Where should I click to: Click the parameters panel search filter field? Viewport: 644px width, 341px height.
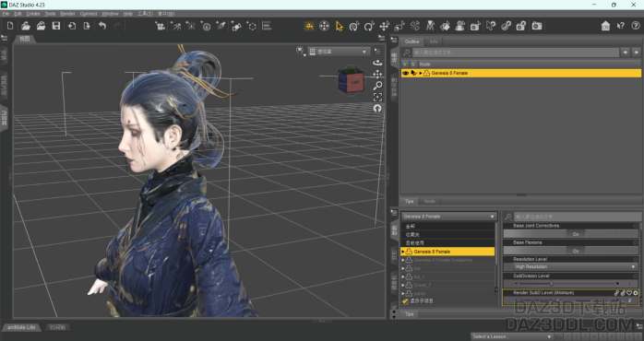tap(577, 217)
